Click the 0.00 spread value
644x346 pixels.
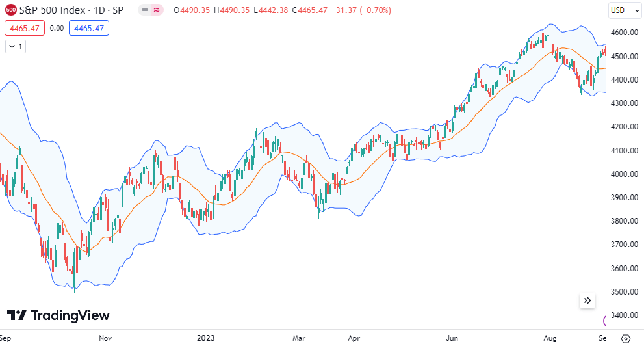(x=57, y=29)
